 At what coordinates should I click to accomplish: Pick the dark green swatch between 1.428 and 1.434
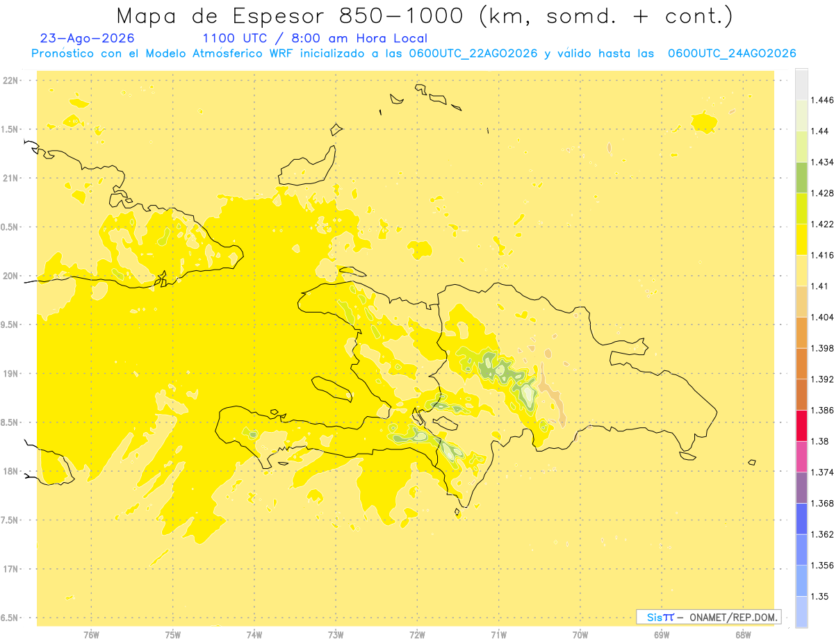click(x=801, y=177)
